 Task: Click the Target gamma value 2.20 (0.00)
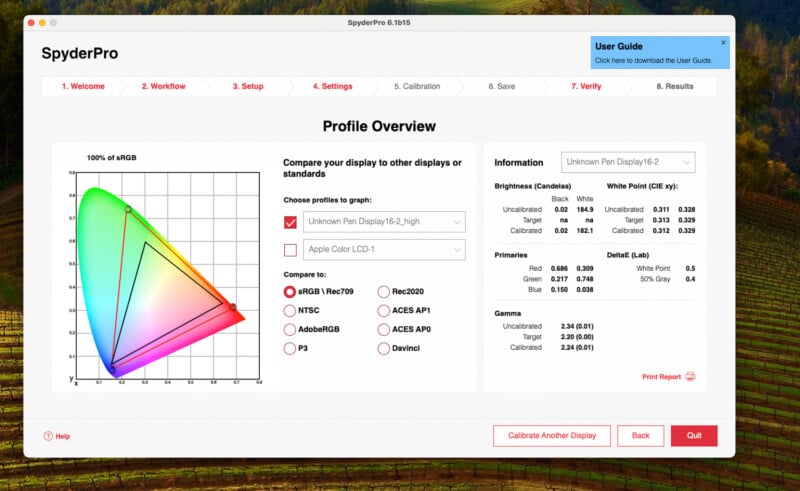(x=577, y=337)
